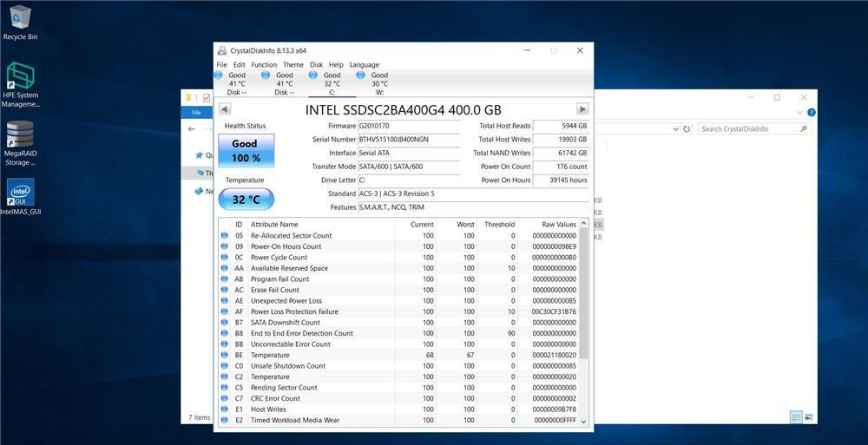Image resolution: width=868 pixels, height=445 pixels.
Task: Click Quick access star icon in Explorer
Action: coord(200,155)
